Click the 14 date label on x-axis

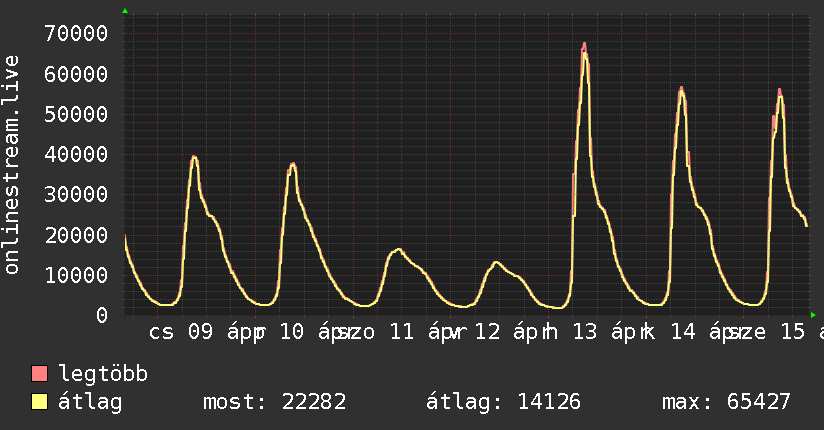(683, 332)
